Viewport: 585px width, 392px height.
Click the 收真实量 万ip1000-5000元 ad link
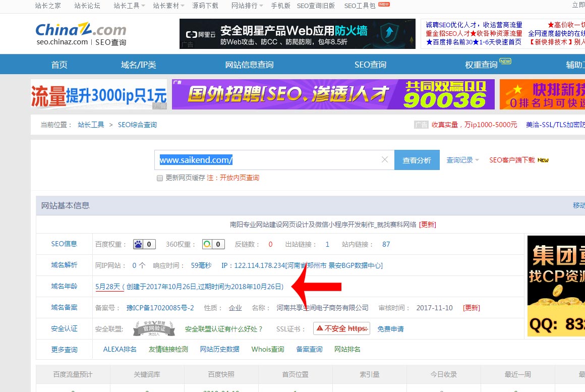[474, 125]
